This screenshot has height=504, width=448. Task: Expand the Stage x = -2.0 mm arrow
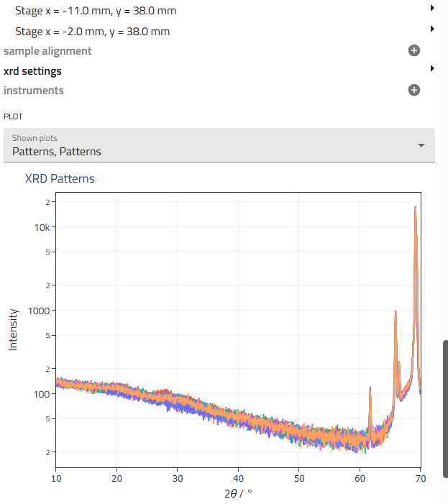pyautogui.click(x=431, y=29)
